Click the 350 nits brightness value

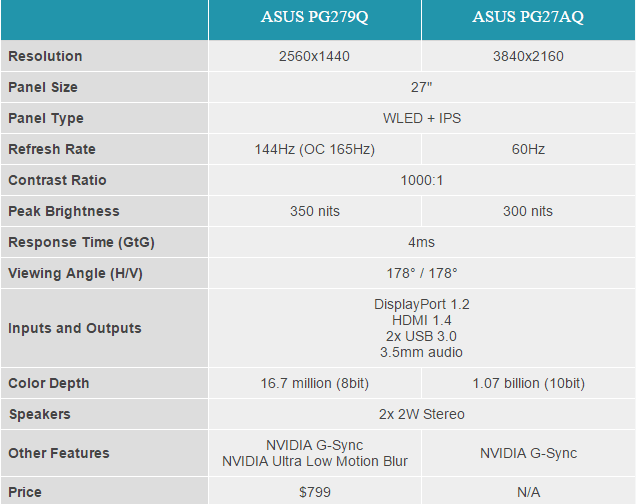click(315, 211)
